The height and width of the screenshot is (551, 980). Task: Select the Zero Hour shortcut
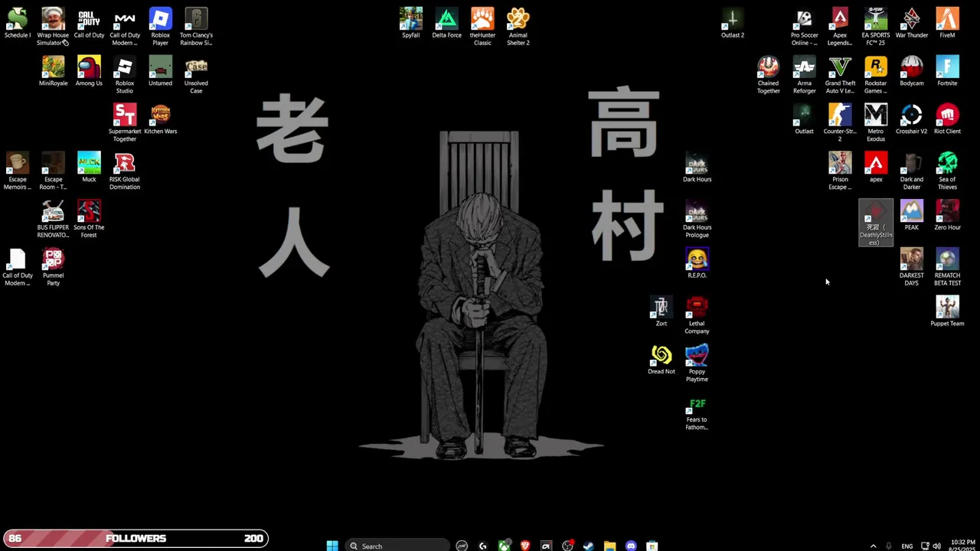947,216
